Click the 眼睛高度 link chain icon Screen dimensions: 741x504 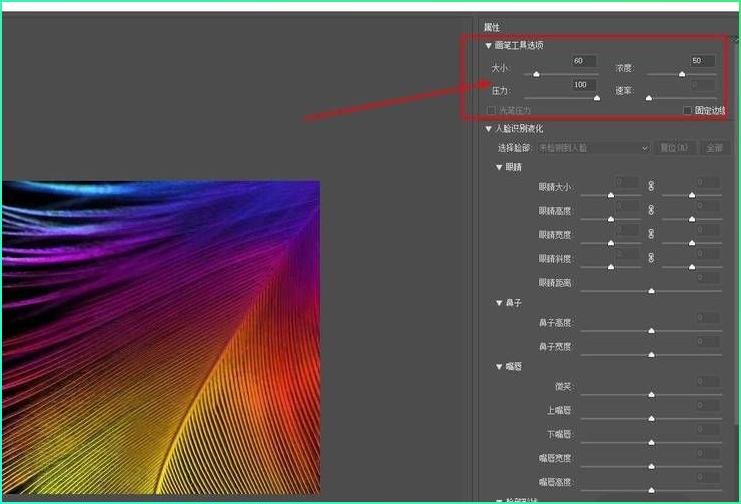coord(651,210)
